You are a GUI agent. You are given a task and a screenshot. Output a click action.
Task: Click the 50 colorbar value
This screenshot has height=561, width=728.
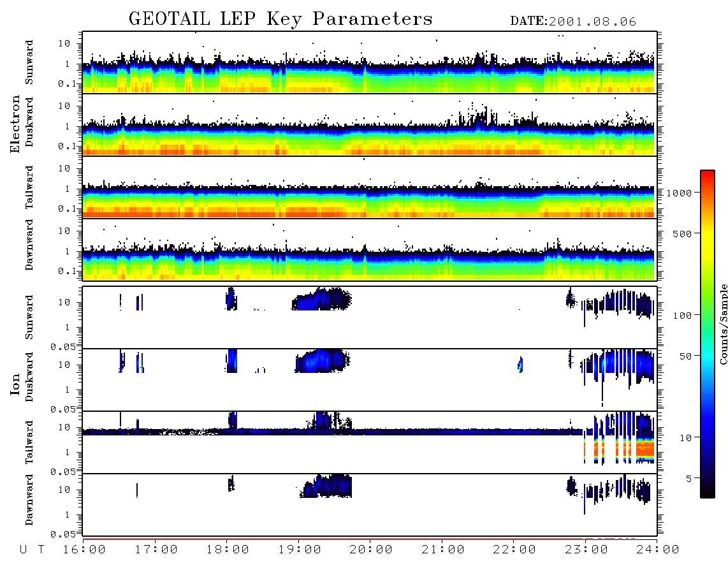pos(686,356)
